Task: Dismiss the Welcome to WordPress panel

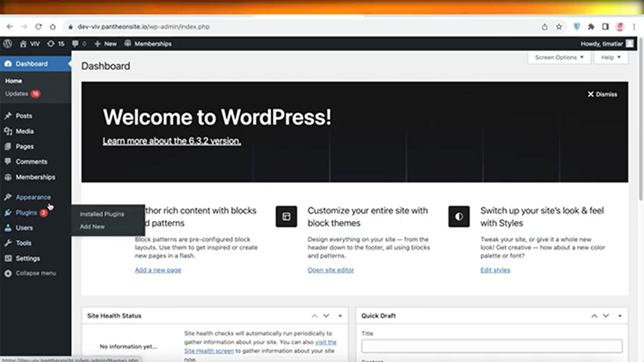Action: tap(602, 94)
